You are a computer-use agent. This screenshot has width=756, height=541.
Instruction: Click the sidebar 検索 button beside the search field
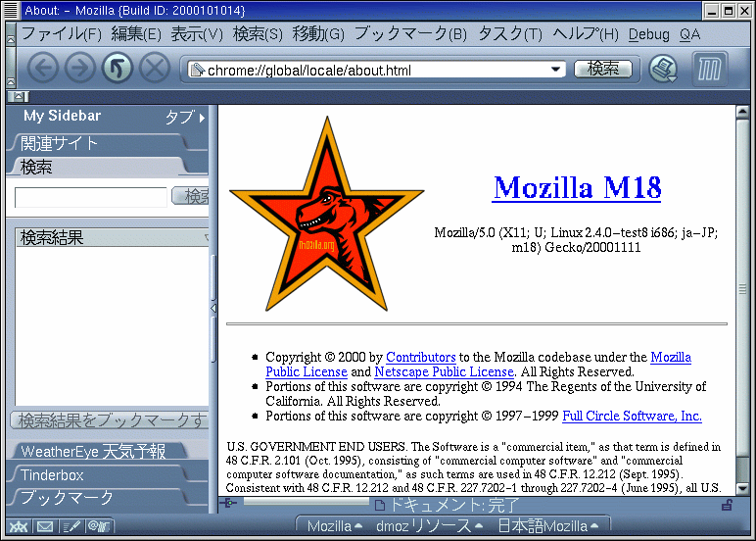coord(191,196)
